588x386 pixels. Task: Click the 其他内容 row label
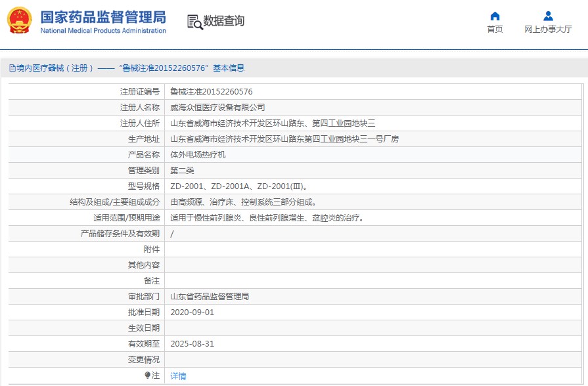[x=144, y=265]
